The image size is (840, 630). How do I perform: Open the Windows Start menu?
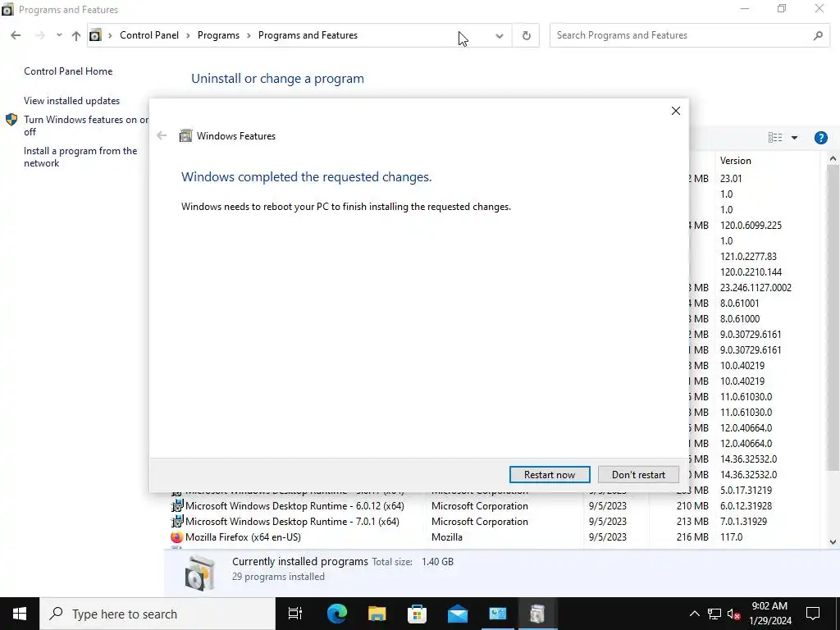[x=20, y=614]
